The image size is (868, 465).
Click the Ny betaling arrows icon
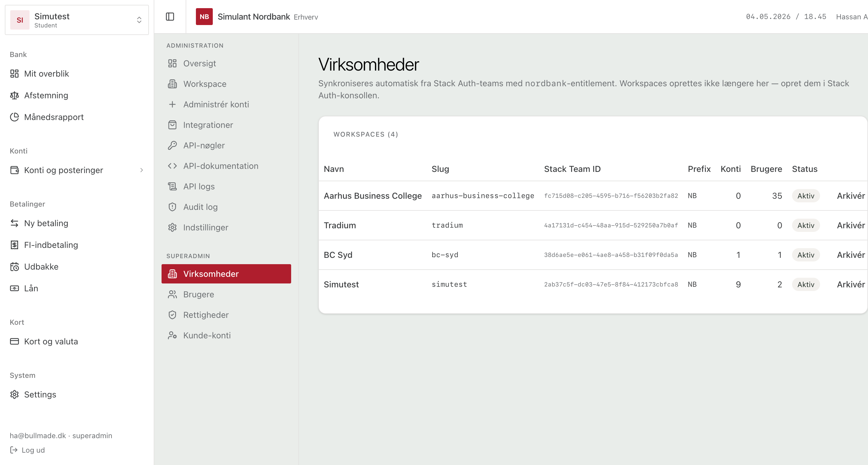pos(14,223)
